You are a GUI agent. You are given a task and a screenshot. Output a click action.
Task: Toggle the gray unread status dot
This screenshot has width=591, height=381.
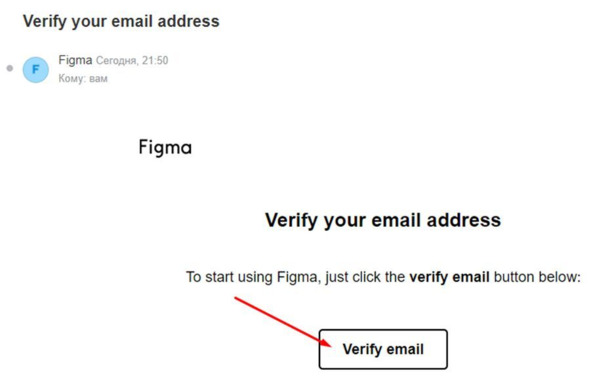click(10, 69)
